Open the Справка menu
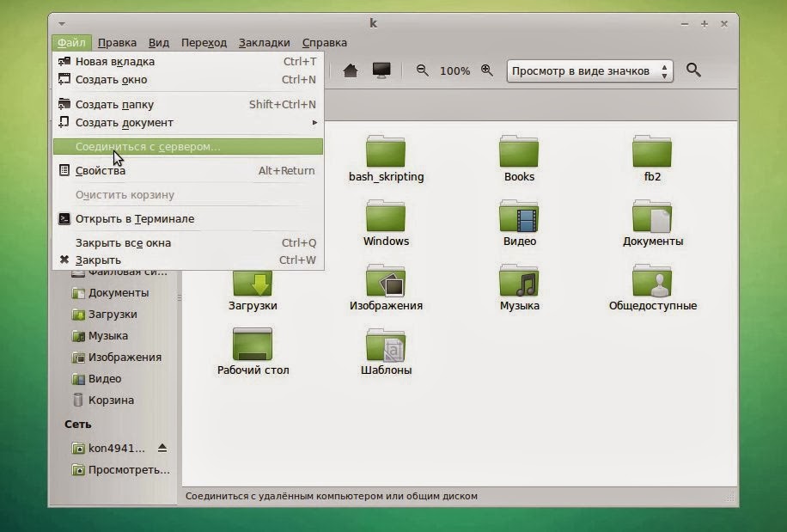787x532 pixels. pos(324,43)
